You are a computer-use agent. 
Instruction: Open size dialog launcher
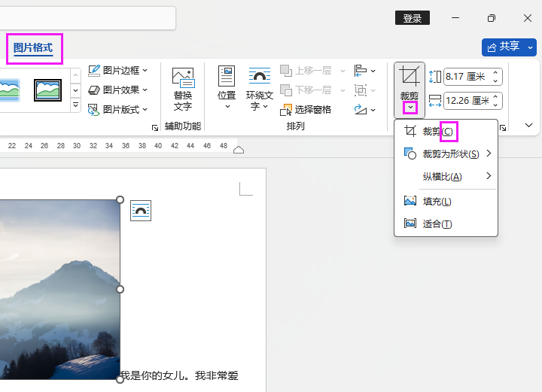503,128
